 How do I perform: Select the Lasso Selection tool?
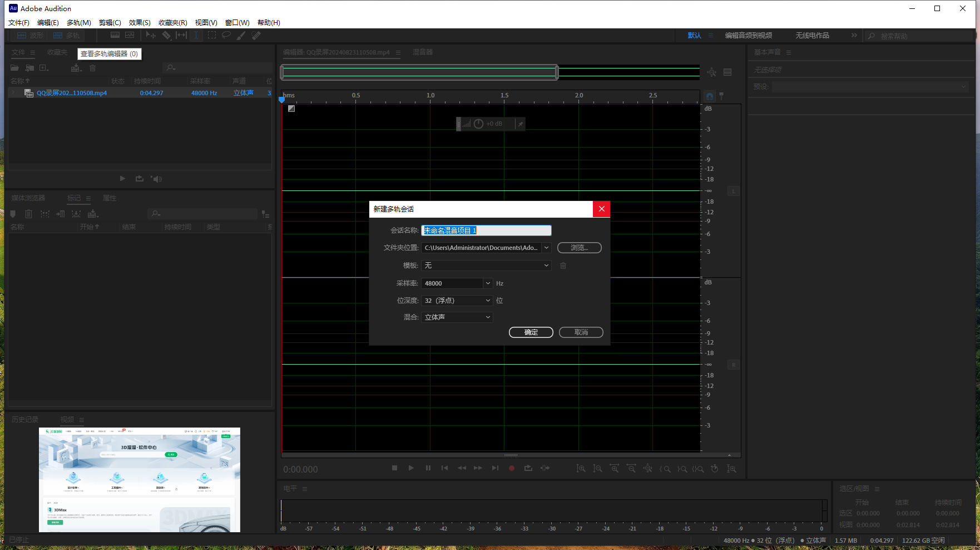pyautogui.click(x=226, y=35)
